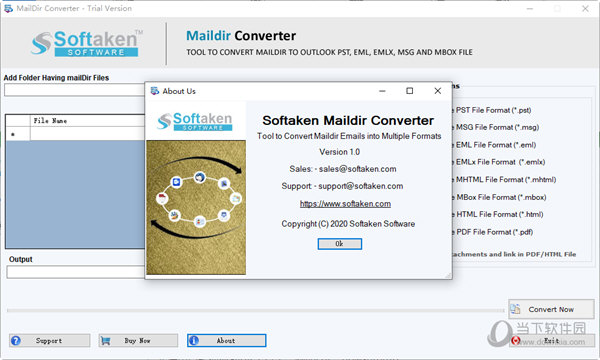This screenshot has height=360, width=600.
Task: Toggle attachments and link in PDF/HTML option
Action: (x=514, y=254)
